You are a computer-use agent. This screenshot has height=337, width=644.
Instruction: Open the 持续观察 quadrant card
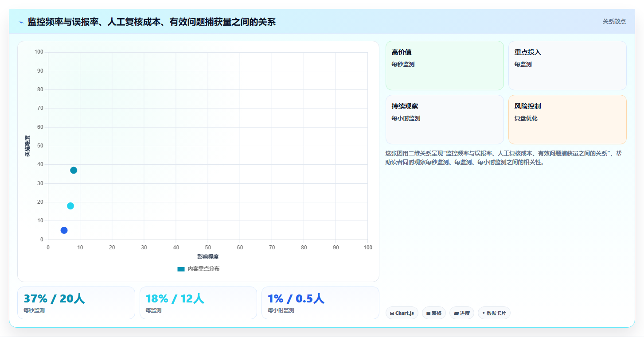[x=445, y=120]
